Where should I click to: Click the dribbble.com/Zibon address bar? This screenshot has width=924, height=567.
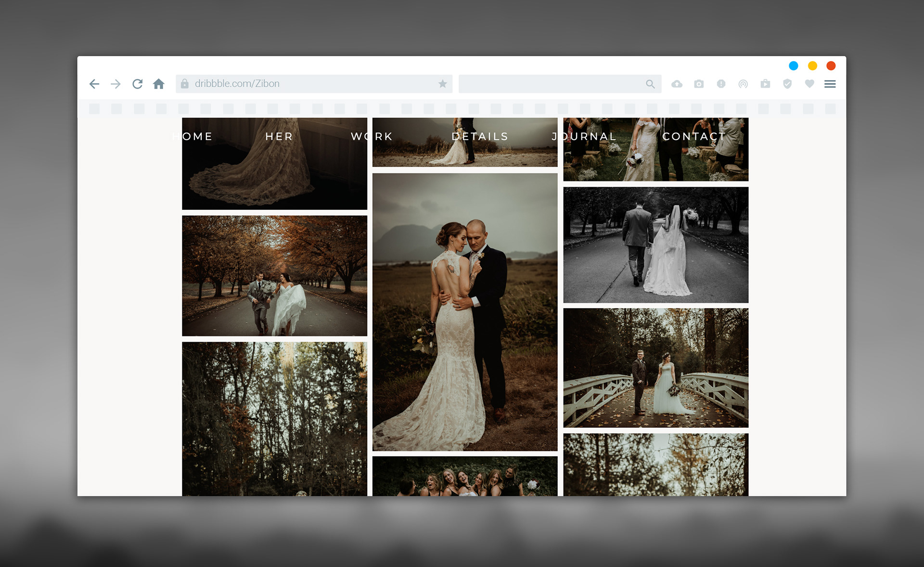pos(308,84)
